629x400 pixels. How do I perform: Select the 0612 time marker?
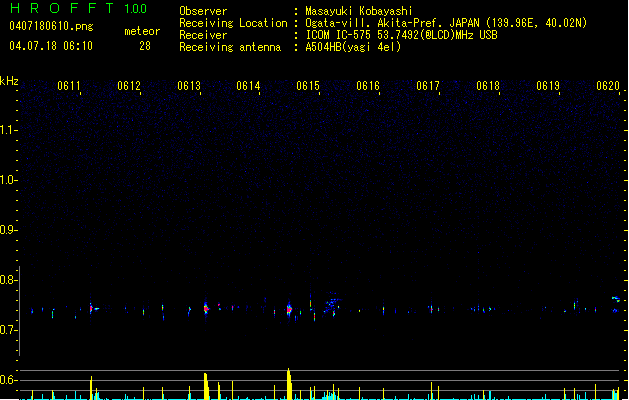[129, 86]
